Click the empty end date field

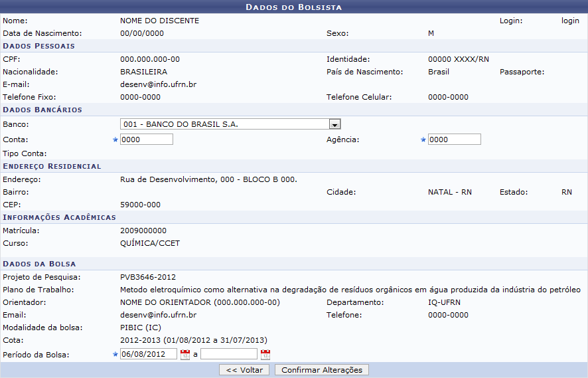[229, 354]
